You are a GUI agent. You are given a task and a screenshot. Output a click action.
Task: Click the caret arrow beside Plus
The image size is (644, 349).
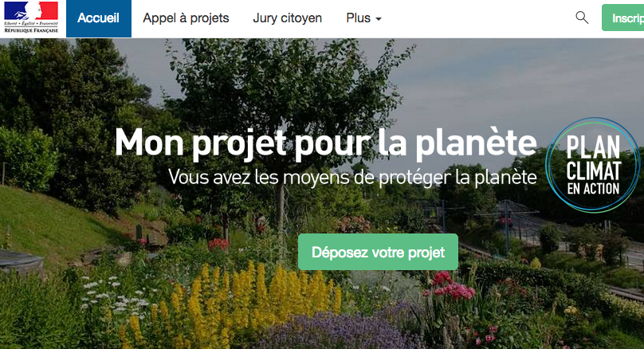click(x=379, y=19)
